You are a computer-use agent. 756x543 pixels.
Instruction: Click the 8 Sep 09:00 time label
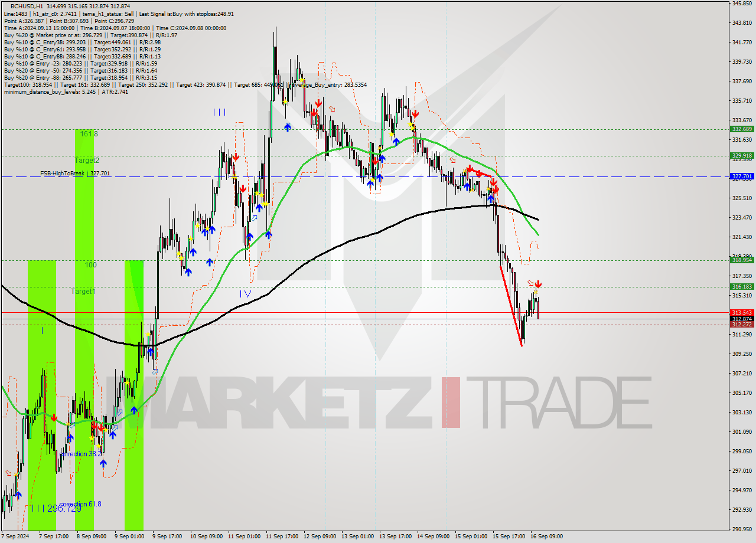90,537
